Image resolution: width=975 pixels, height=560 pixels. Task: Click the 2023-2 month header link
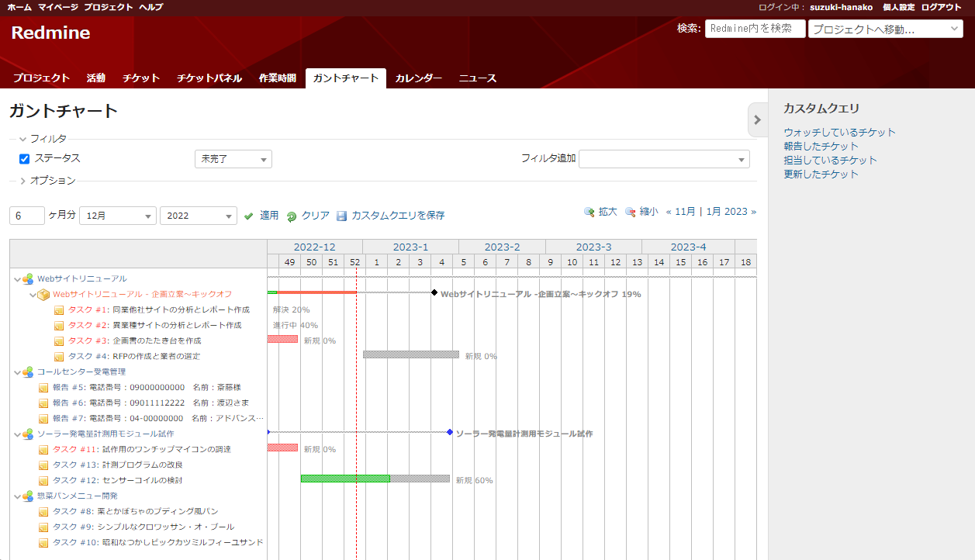click(x=502, y=247)
